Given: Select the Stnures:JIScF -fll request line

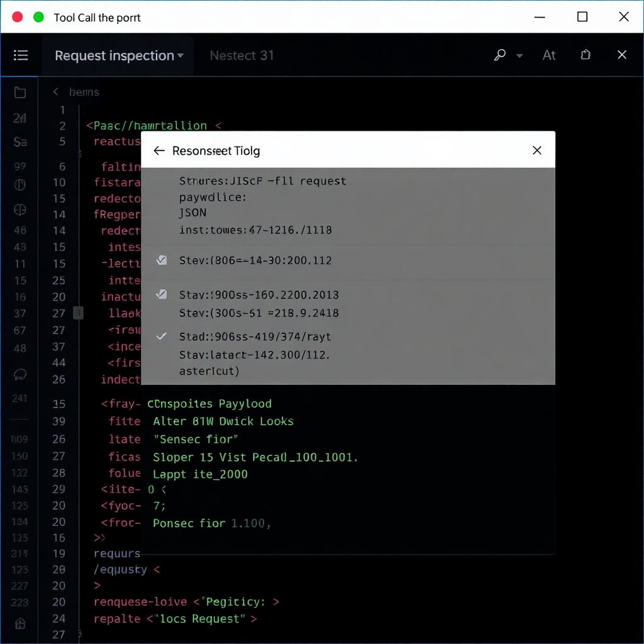Looking at the screenshot, I should pyautogui.click(x=262, y=181).
